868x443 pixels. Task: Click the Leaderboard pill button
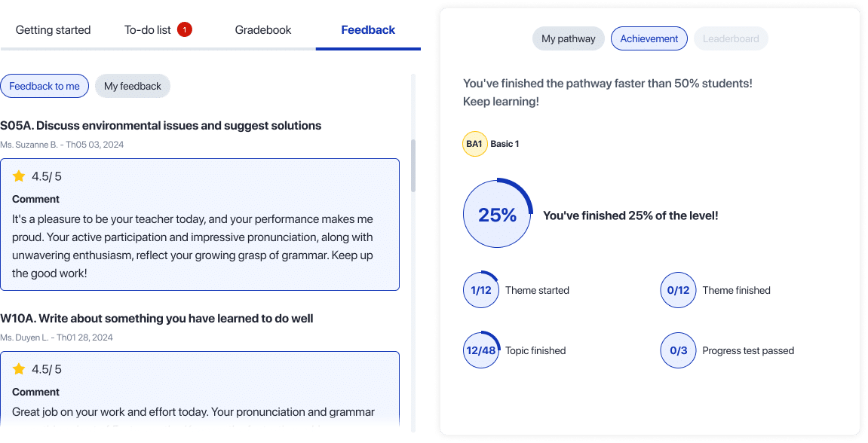coord(731,38)
